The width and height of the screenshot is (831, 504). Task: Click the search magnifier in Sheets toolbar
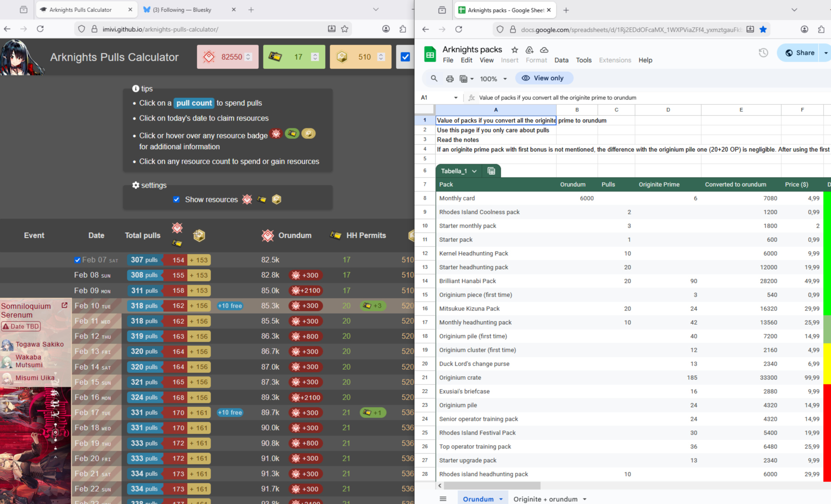coord(434,79)
